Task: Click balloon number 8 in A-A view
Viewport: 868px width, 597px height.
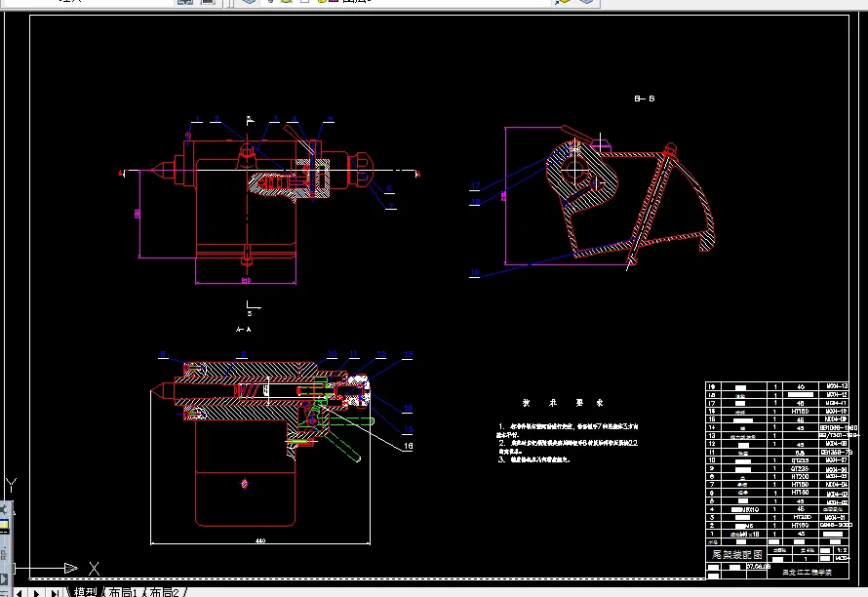Action: pos(163,354)
